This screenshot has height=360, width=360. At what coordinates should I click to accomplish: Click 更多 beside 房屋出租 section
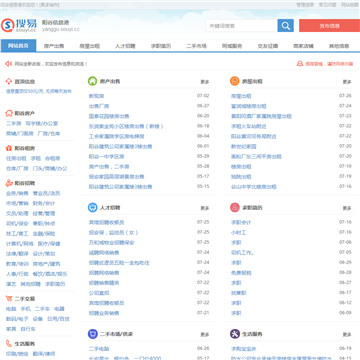pyautogui.click(x=347, y=82)
